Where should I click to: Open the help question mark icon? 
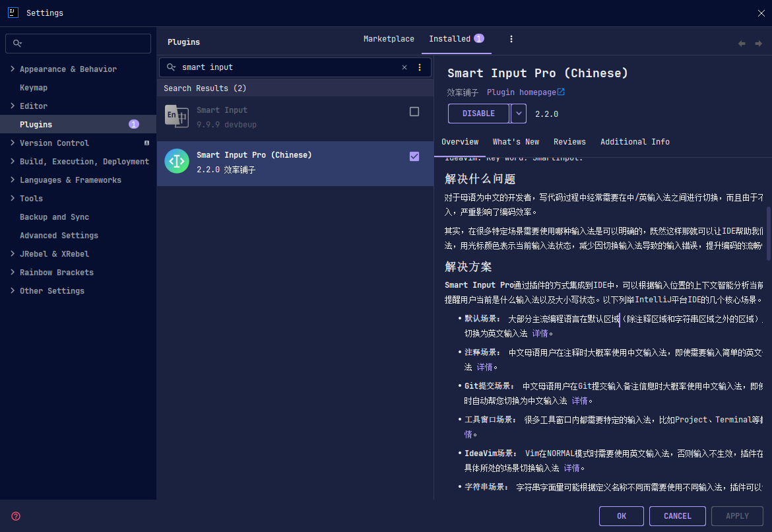(16, 516)
